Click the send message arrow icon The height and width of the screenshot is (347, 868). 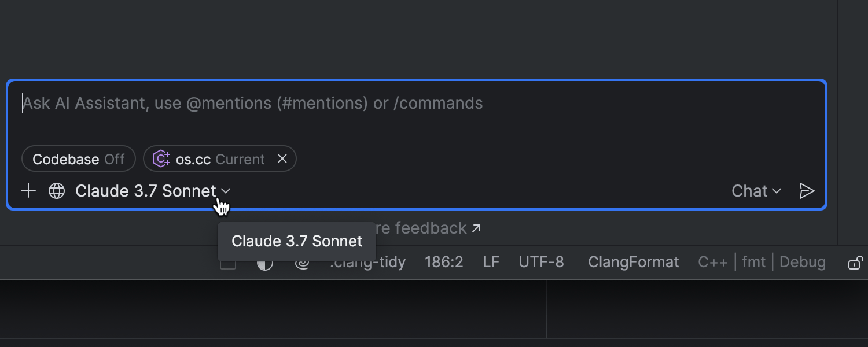click(x=807, y=191)
